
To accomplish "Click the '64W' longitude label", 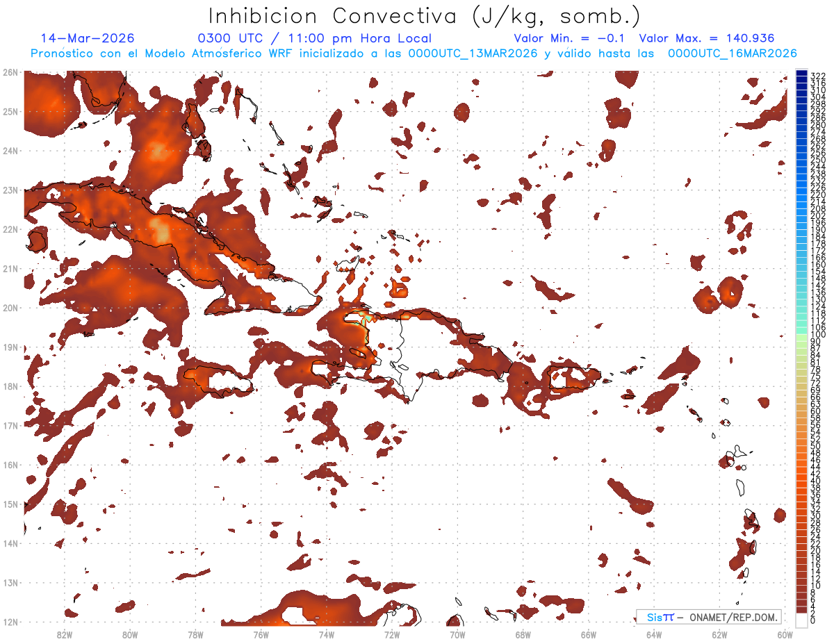I will [654, 634].
